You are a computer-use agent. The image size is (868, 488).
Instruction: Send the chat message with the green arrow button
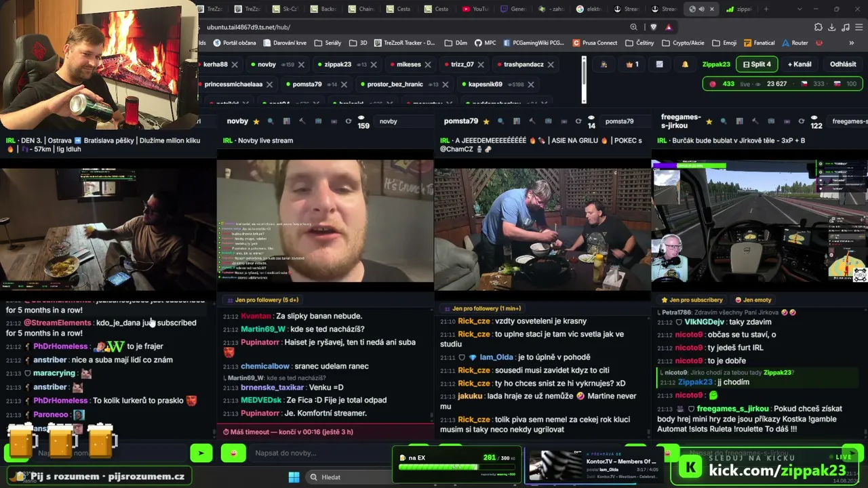tap(201, 453)
